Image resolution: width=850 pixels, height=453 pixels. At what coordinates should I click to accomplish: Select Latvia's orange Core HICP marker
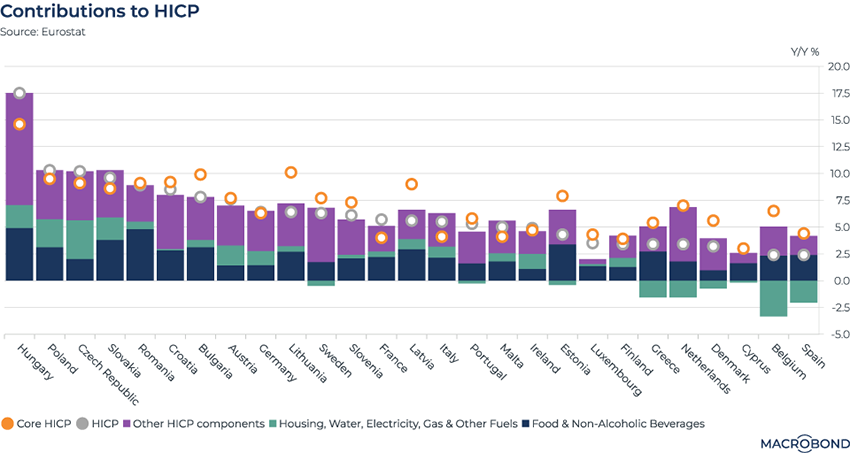pos(411,184)
